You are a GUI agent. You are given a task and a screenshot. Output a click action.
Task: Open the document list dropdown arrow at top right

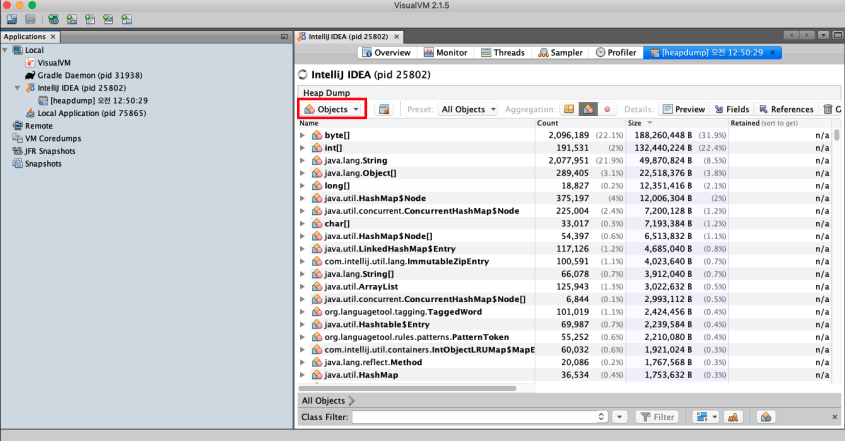(823, 35)
